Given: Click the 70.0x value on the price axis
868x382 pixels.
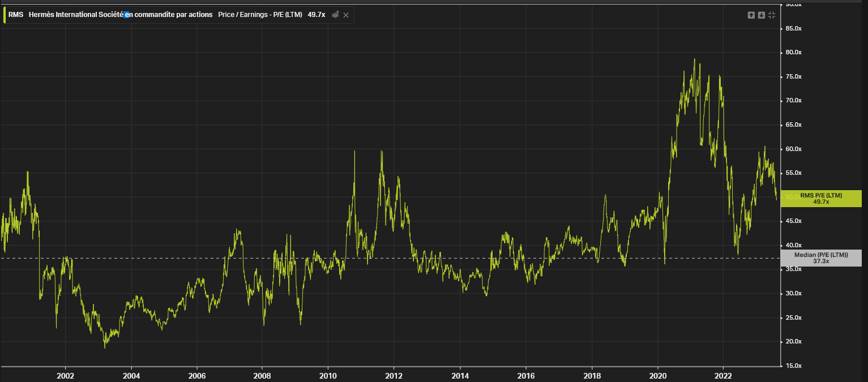Looking at the screenshot, I should click(793, 100).
